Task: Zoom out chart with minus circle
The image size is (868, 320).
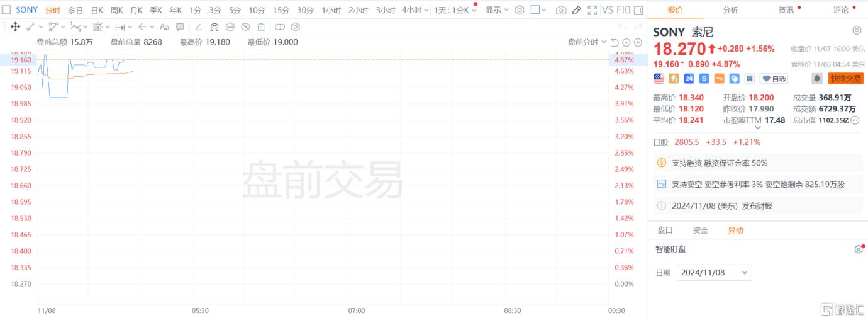Action: (x=627, y=42)
